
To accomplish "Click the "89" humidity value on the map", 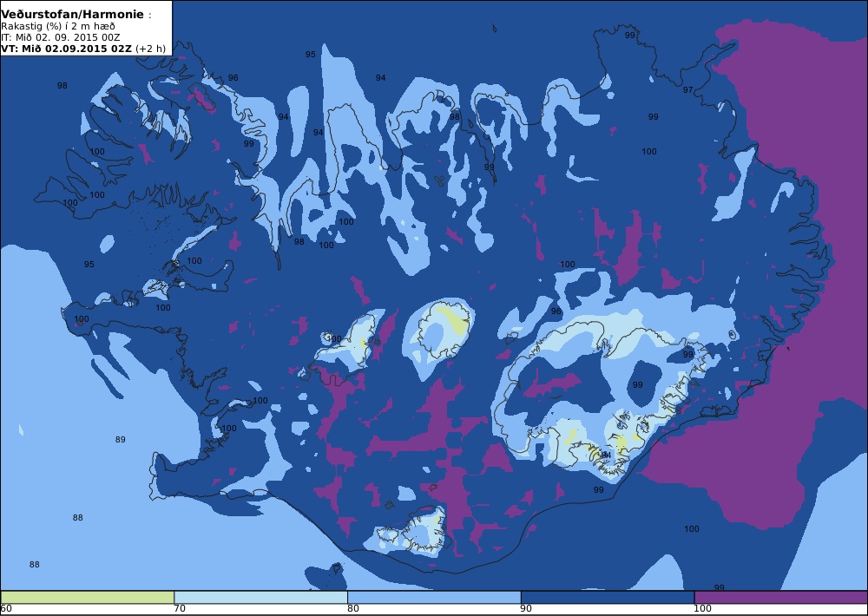I will click(120, 440).
